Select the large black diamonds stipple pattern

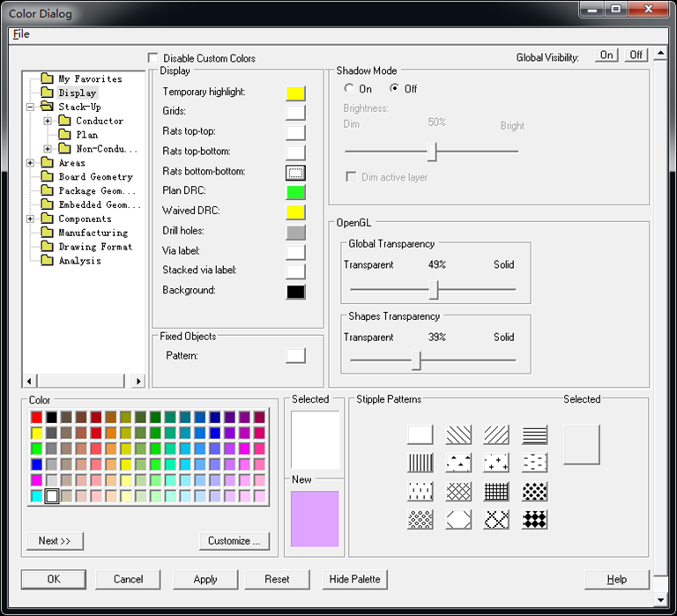pyautogui.click(x=534, y=519)
